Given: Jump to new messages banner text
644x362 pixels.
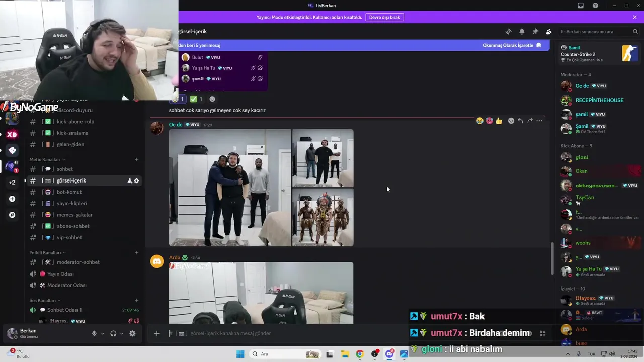Looking at the screenshot, I should click(200, 45).
